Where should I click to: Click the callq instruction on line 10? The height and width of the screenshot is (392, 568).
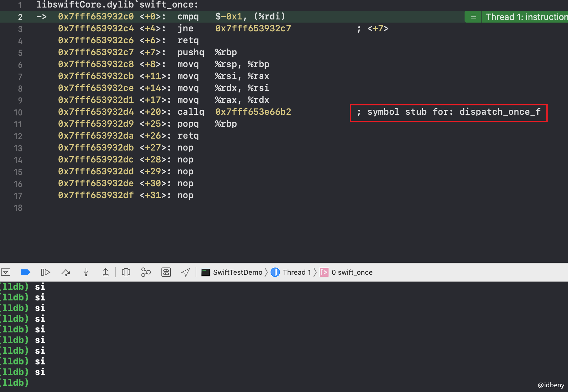[191, 112]
